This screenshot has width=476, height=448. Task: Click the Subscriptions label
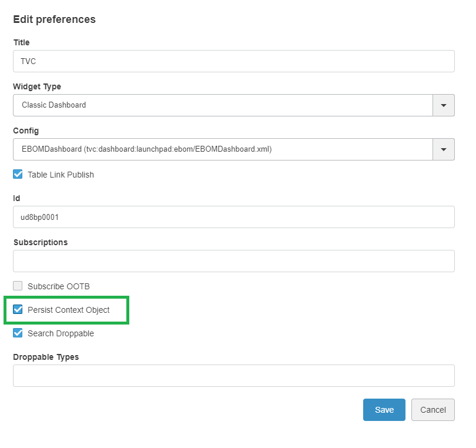pyautogui.click(x=40, y=242)
